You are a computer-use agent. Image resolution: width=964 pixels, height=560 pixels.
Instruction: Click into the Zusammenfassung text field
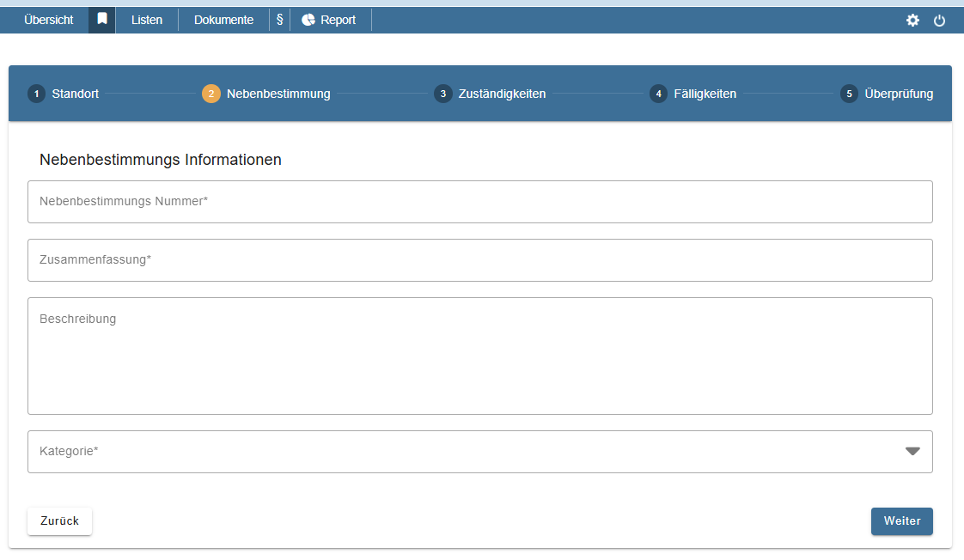point(479,260)
